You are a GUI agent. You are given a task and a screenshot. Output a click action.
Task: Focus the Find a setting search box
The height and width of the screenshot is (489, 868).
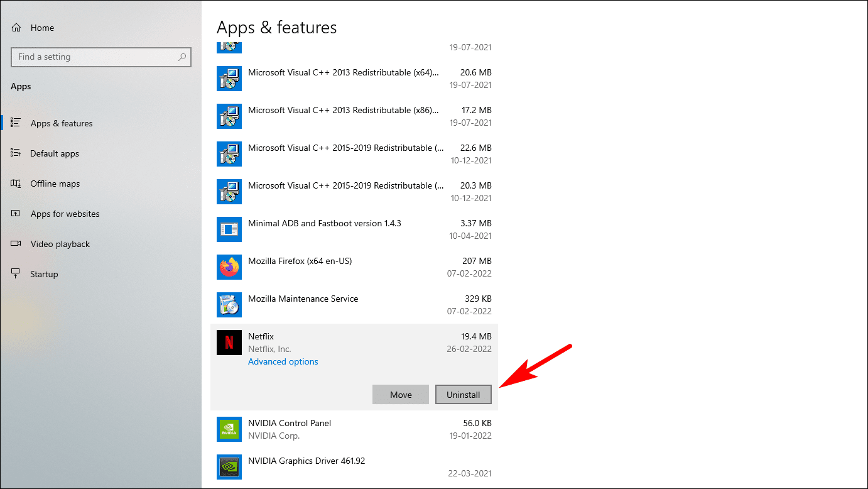click(x=101, y=57)
